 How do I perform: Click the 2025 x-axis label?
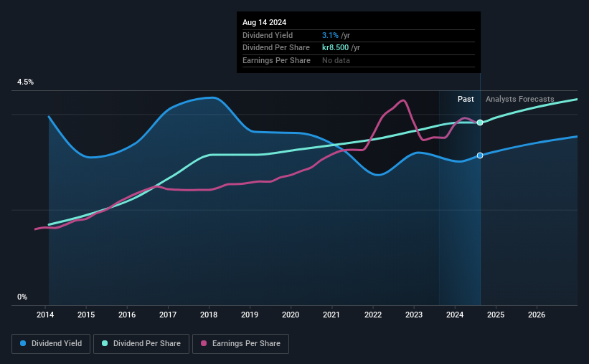point(496,315)
